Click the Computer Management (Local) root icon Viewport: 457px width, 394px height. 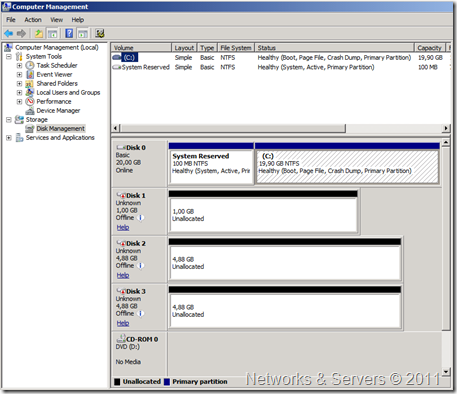9,47
